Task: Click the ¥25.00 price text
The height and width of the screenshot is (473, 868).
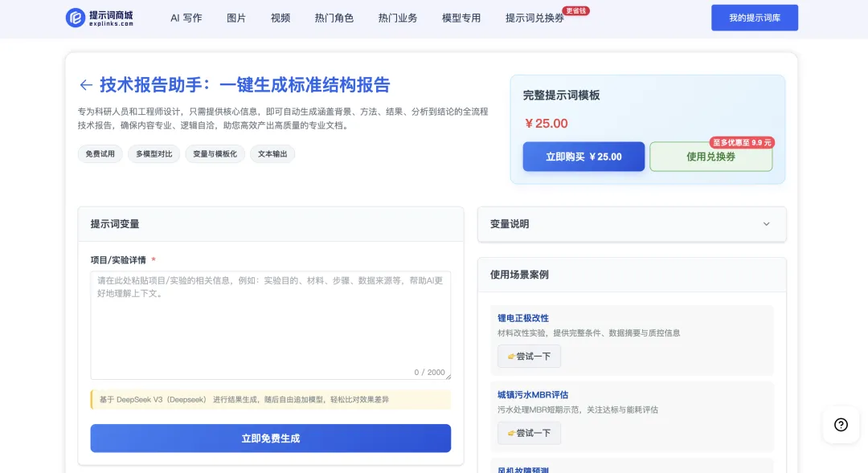Action: [546, 124]
